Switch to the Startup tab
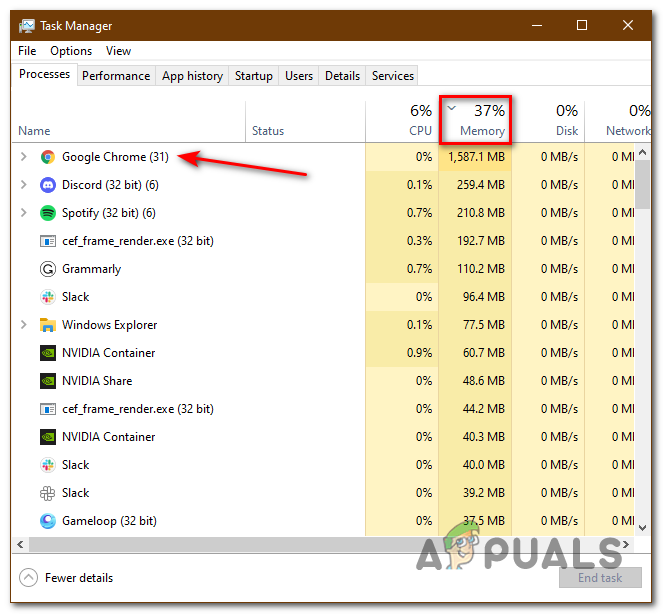The width and height of the screenshot is (663, 614). coord(254,76)
